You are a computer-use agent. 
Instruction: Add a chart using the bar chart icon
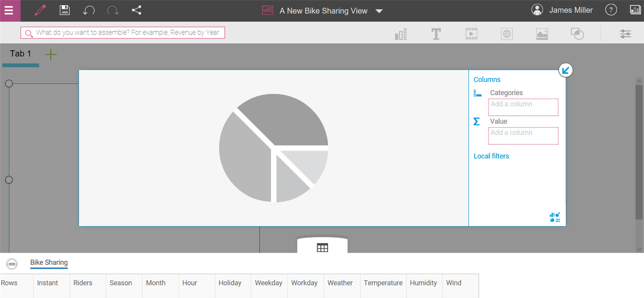[x=401, y=34]
